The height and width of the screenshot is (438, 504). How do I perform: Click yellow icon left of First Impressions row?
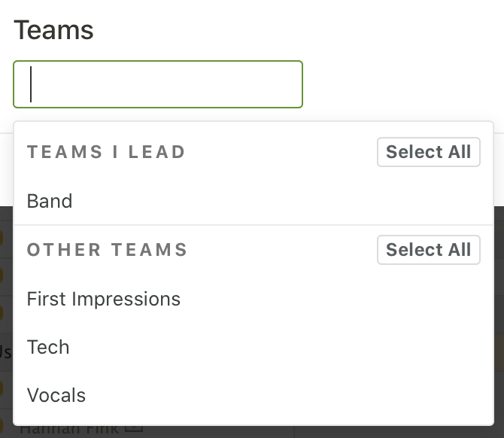[x=3, y=310]
